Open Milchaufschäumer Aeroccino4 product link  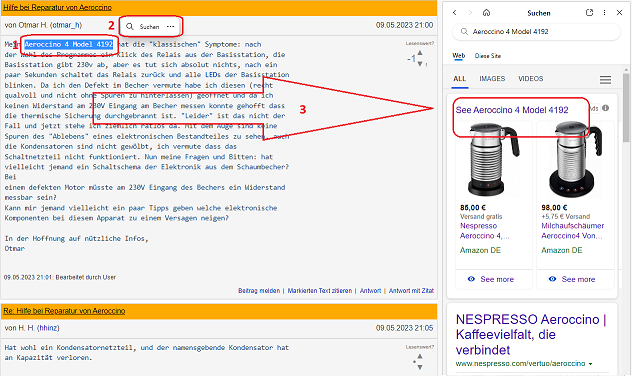572,231
